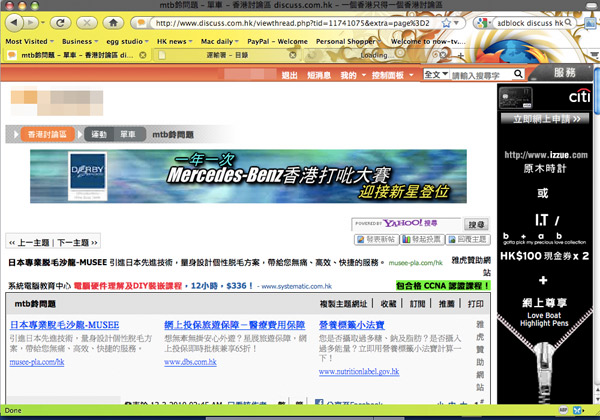This screenshot has height=420, width=600.
Task: Open the history dropdown arrow next to Forward
Action: click(x=42, y=23)
